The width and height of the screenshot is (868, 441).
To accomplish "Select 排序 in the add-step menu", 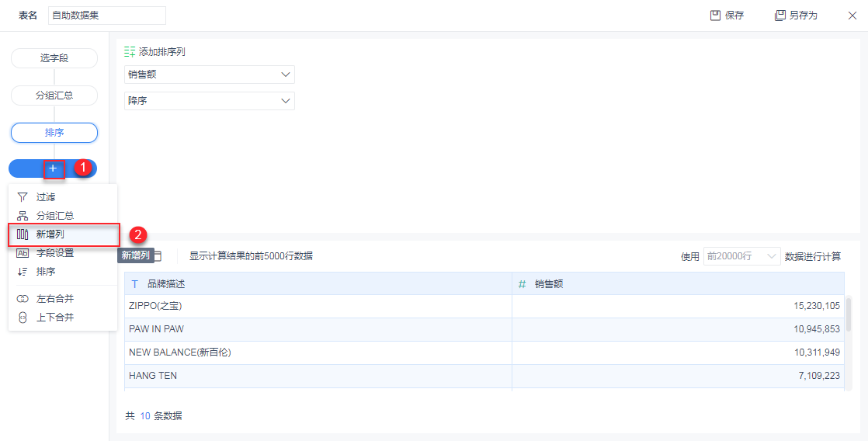I will 63,272.
